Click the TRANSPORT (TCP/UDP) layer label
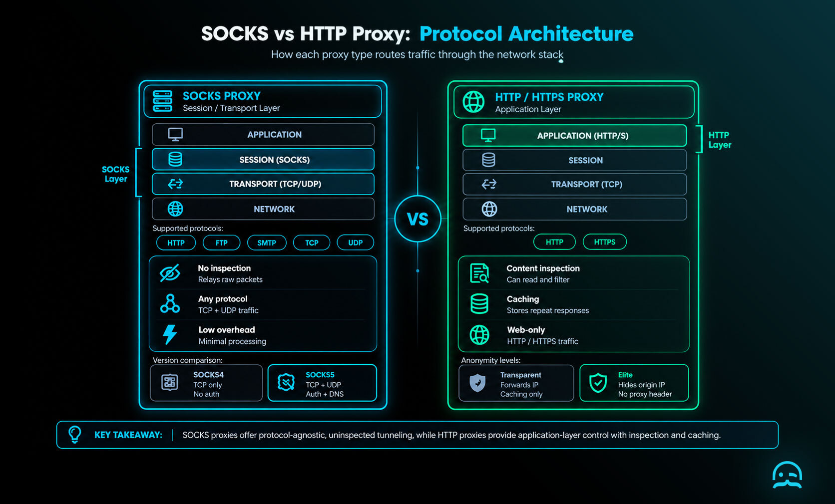The height and width of the screenshot is (504, 835). [275, 184]
